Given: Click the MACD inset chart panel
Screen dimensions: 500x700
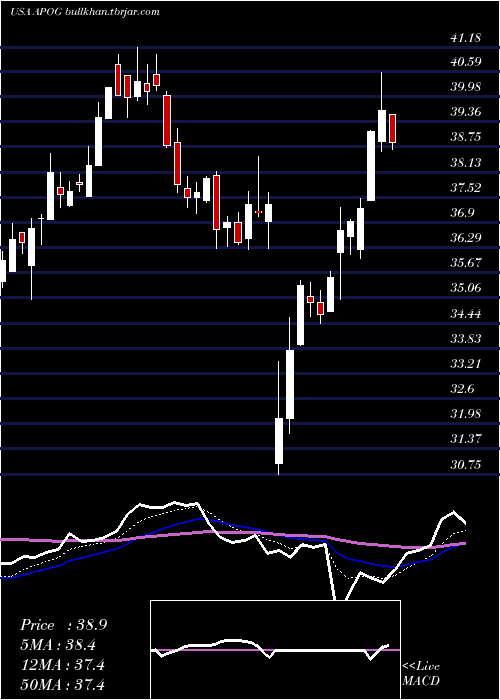Looking at the screenshot, I should 275,650.
